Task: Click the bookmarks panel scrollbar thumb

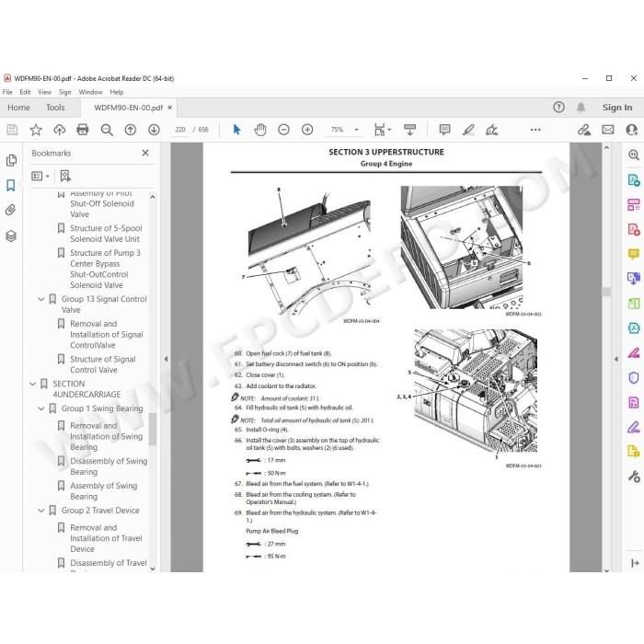Action: [x=153, y=430]
